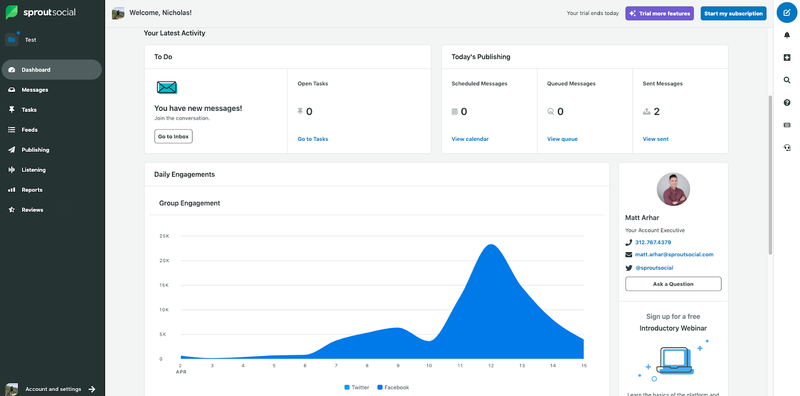Click Start my subscription button
This screenshot has height=396, width=800.
pos(733,13)
